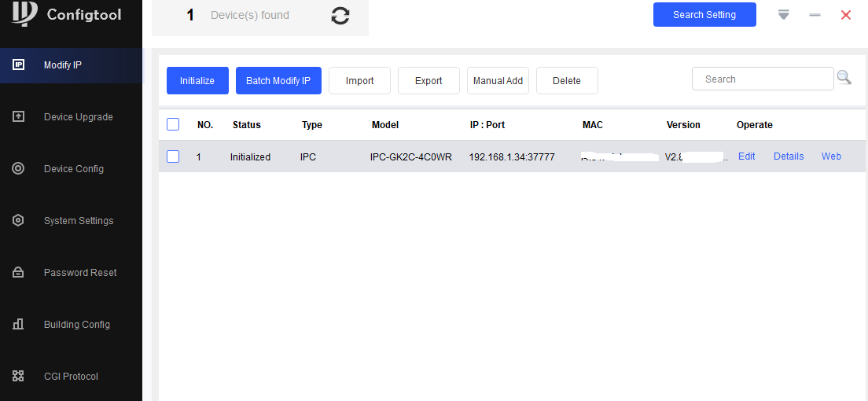Click the Manual Add button

[x=498, y=80]
